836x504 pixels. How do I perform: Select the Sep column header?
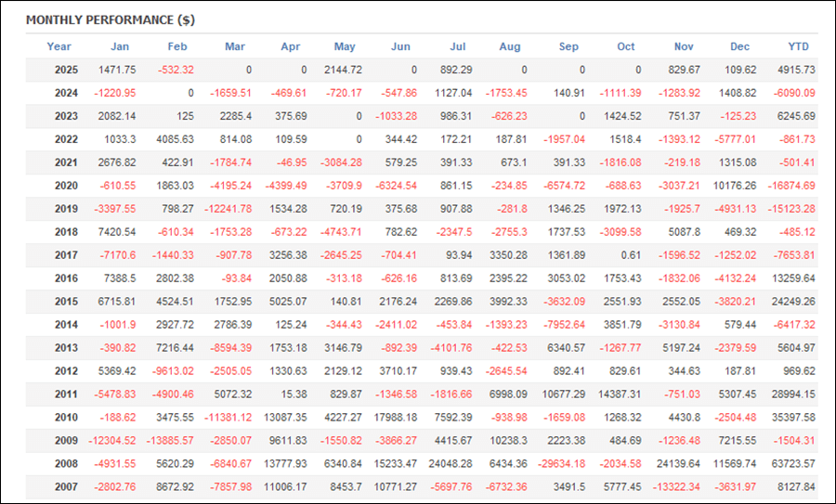(568, 46)
